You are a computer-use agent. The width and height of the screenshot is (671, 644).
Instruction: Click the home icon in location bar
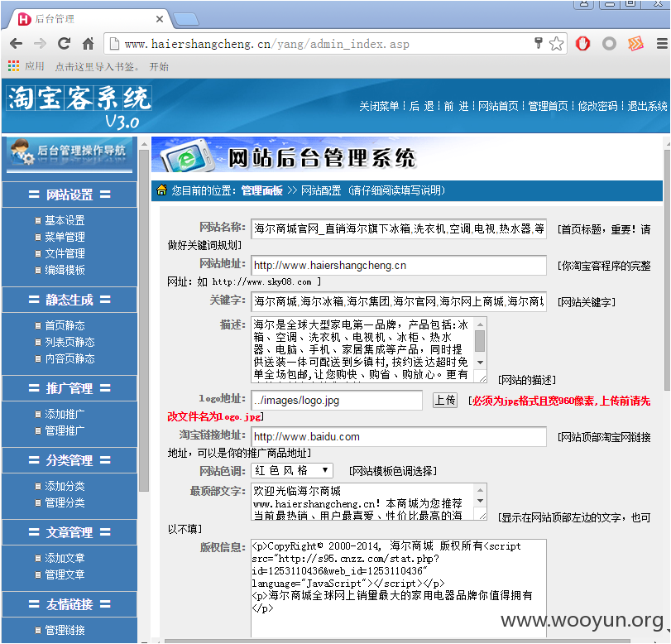tap(162, 190)
